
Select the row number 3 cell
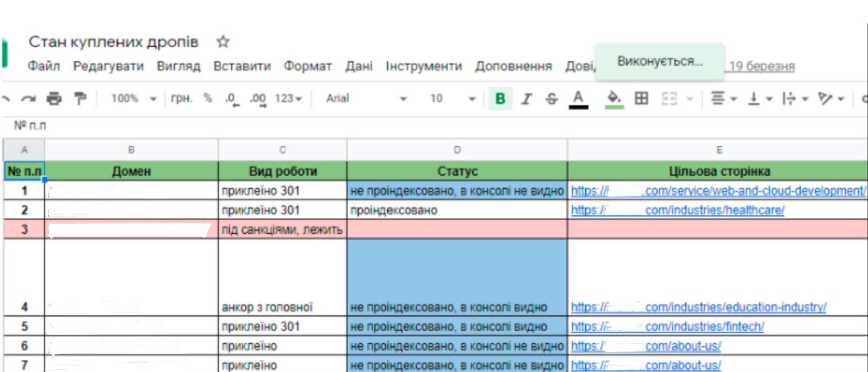click(24, 230)
